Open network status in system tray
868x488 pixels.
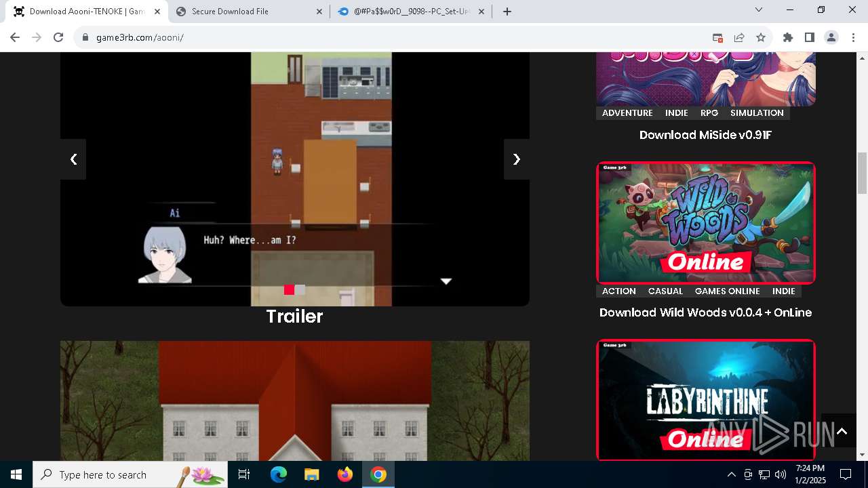tap(764, 474)
